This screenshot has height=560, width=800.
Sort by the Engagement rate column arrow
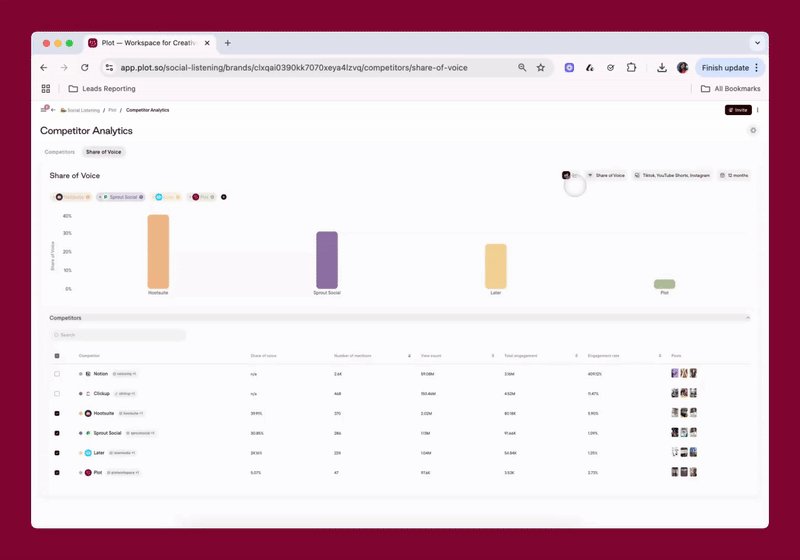[x=660, y=355]
